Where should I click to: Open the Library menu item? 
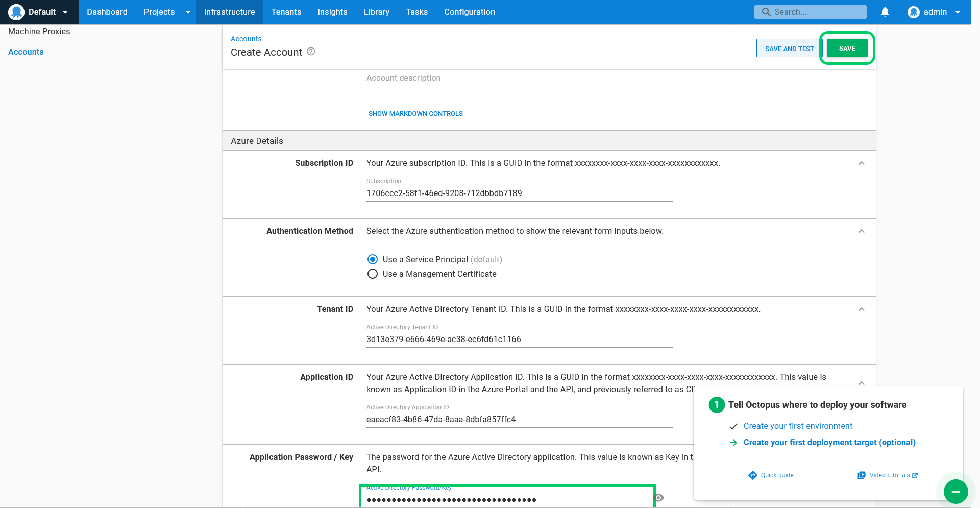coord(377,12)
